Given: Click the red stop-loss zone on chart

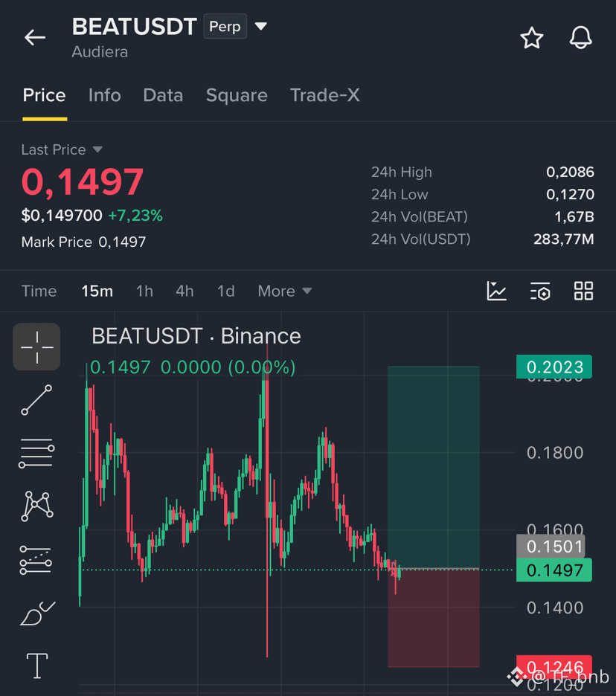Looking at the screenshot, I should pos(434,618).
